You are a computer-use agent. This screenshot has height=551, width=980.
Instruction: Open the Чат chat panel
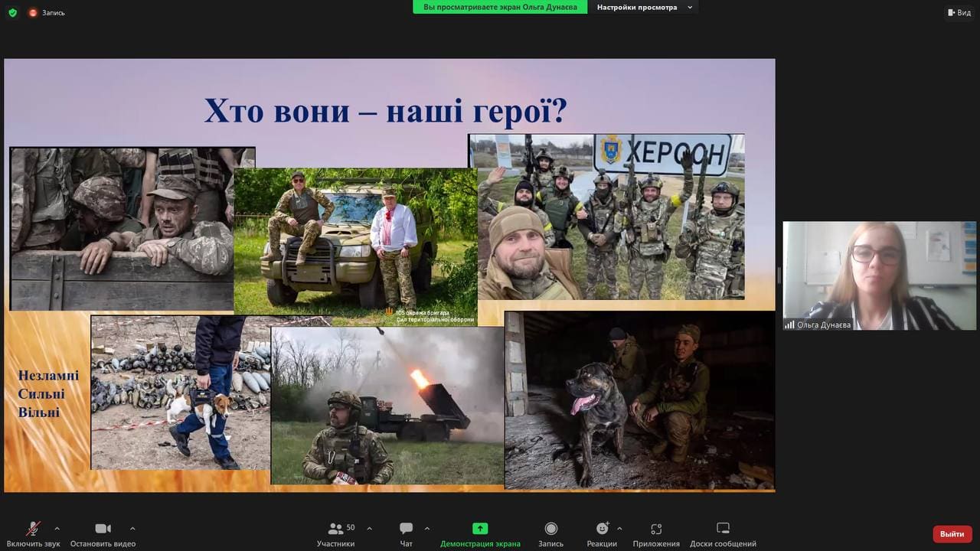point(406,529)
